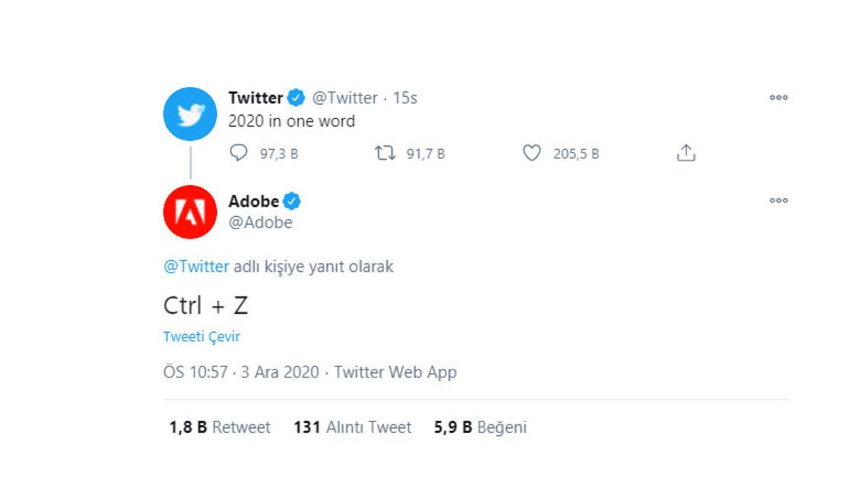Open Adobe's profile avatar
The image size is (868, 488).
pyautogui.click(x=190, y=212)
